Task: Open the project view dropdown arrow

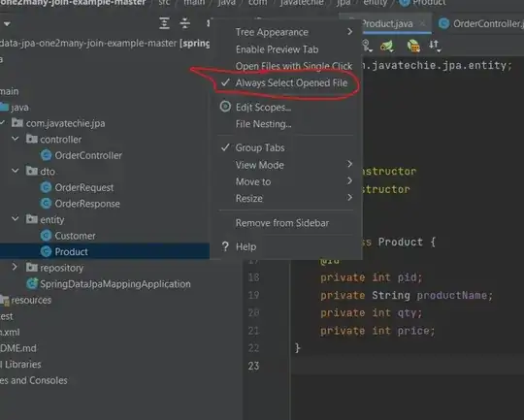Action: pyautogui.click(x=7, y=24)
